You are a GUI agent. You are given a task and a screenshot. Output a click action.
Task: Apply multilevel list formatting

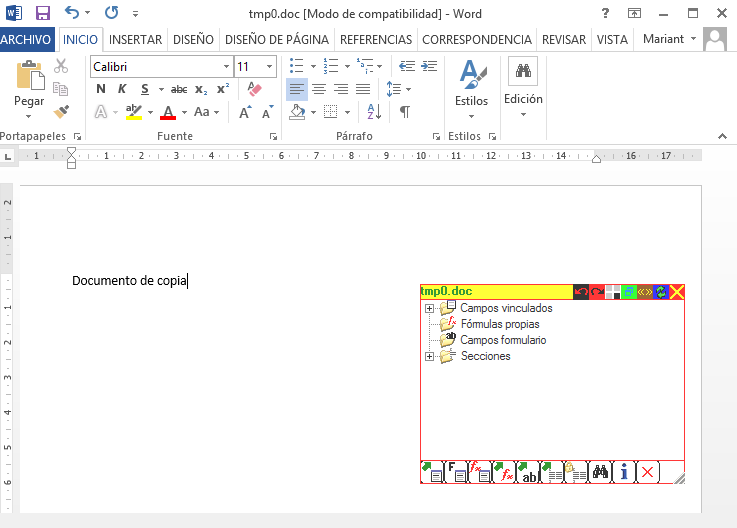pyautogui.click(x=365, y=66)
